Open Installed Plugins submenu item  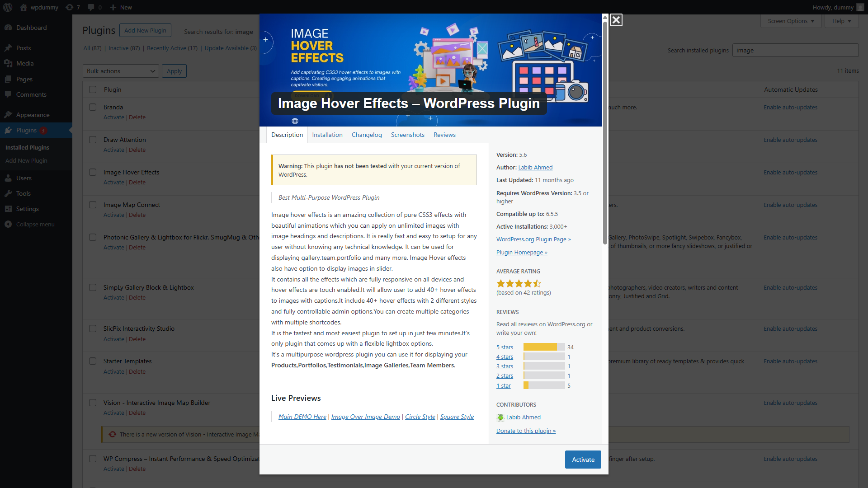coord(27,148)
